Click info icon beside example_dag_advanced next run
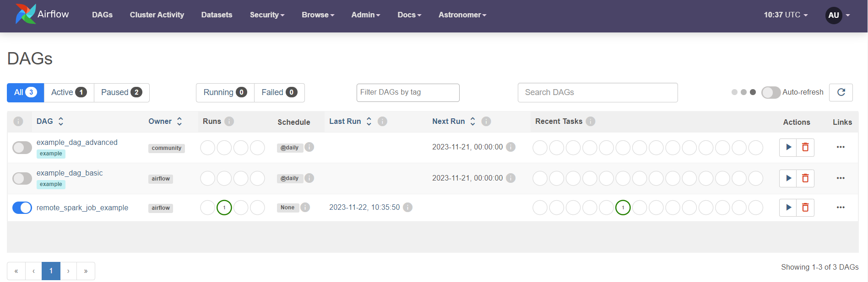 (511, 147)
